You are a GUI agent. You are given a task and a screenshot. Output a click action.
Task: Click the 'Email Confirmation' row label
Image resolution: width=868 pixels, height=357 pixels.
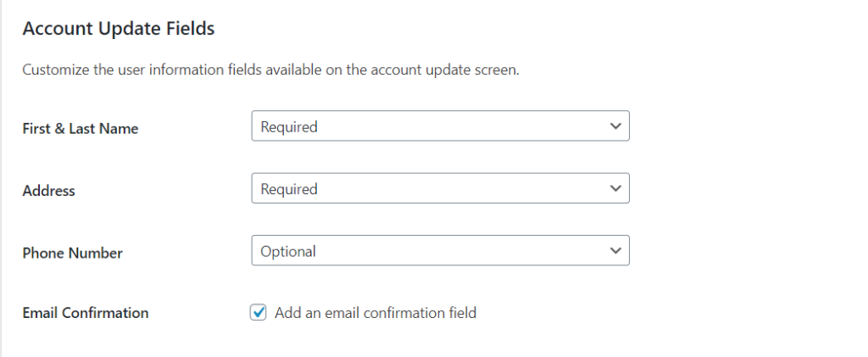pos(85,313)
